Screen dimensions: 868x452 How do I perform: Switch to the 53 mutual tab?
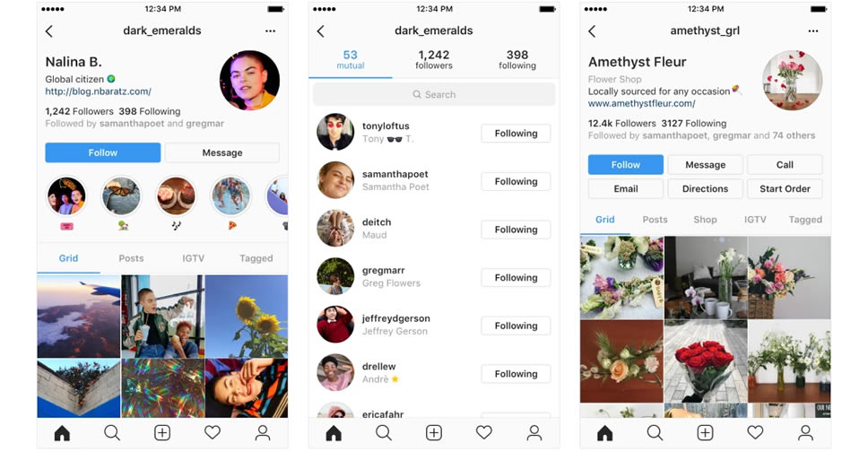click(351, 60)
